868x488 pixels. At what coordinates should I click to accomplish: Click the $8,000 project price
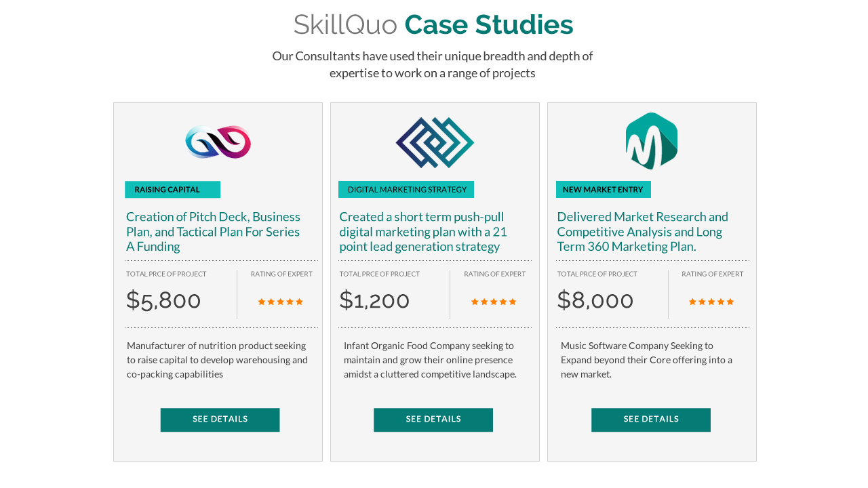click(x=595, y=300)
